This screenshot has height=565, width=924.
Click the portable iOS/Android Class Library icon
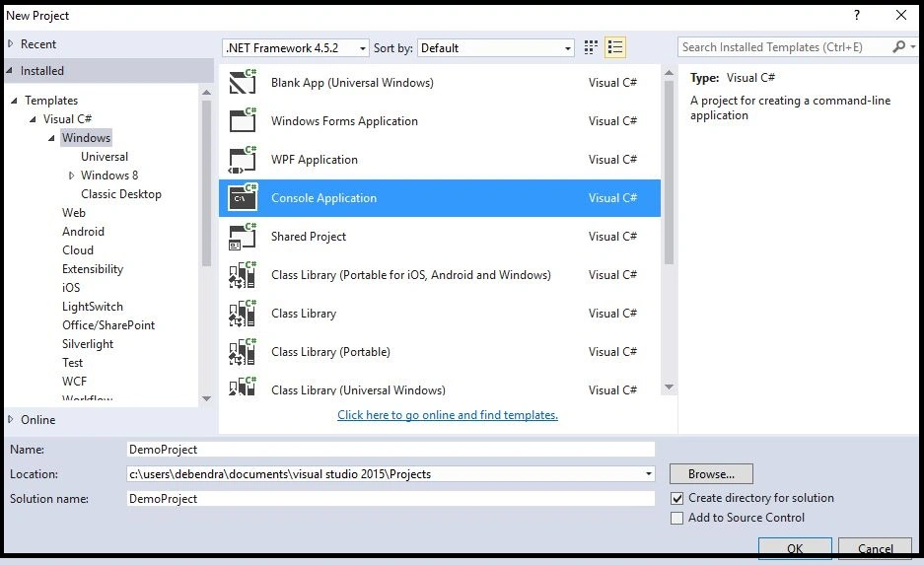[243, 274]
